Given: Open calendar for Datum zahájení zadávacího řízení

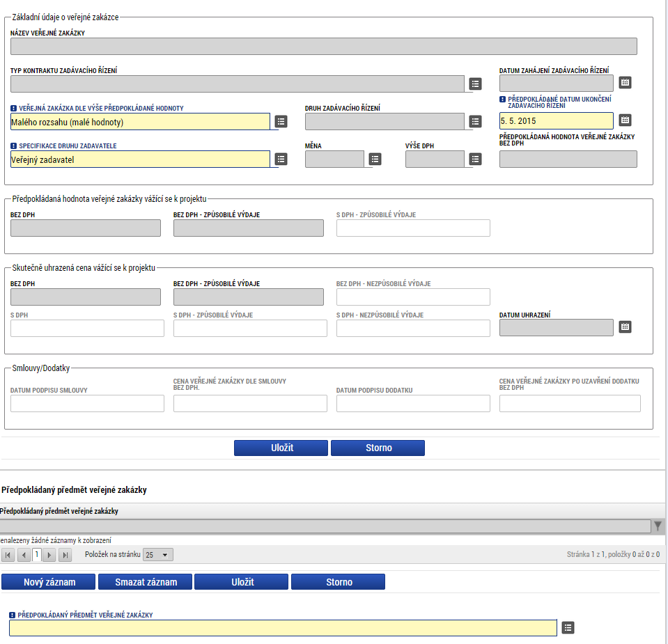Looking at the screenshot, I should [625, 83].
